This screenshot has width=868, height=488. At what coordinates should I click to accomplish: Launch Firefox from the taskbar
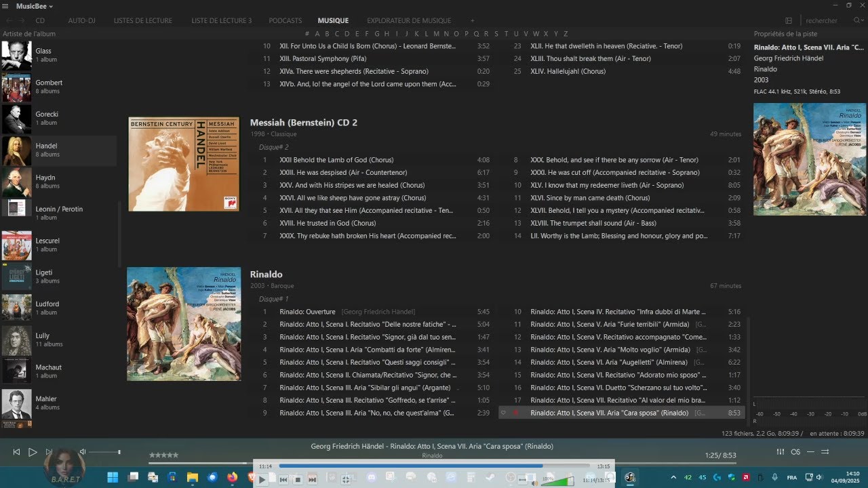233,478
